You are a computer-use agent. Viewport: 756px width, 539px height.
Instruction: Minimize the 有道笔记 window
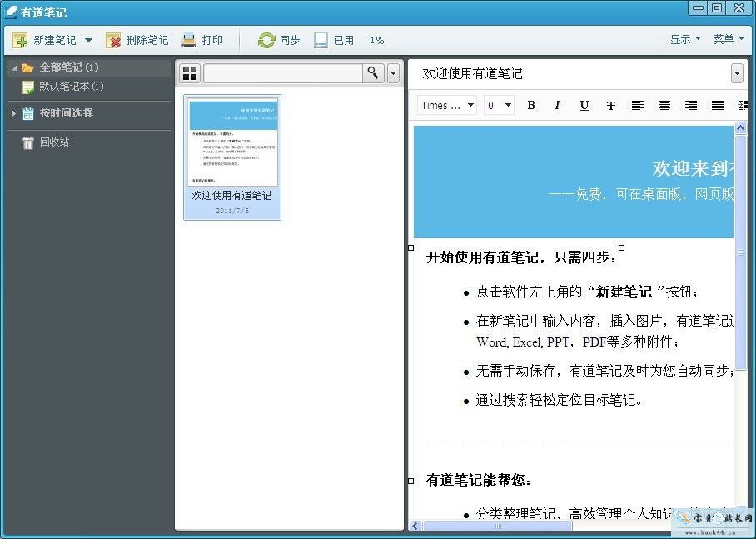(x=698, y=7)
